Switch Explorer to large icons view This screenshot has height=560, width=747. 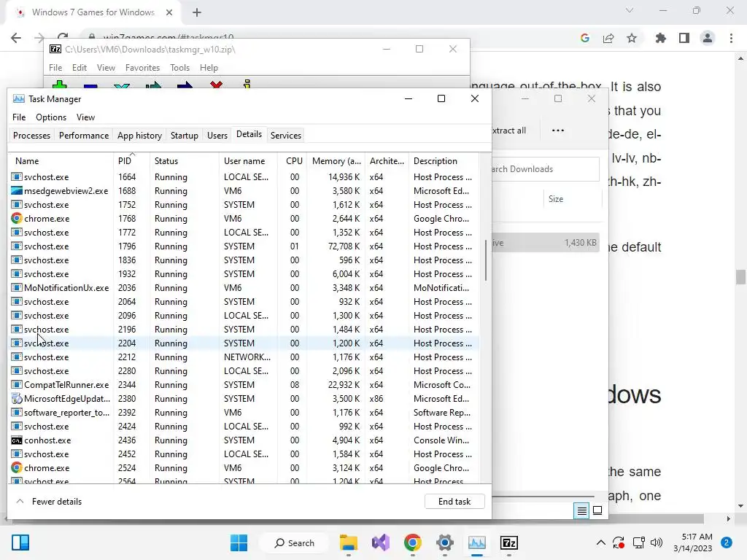[x=597, y=511]
